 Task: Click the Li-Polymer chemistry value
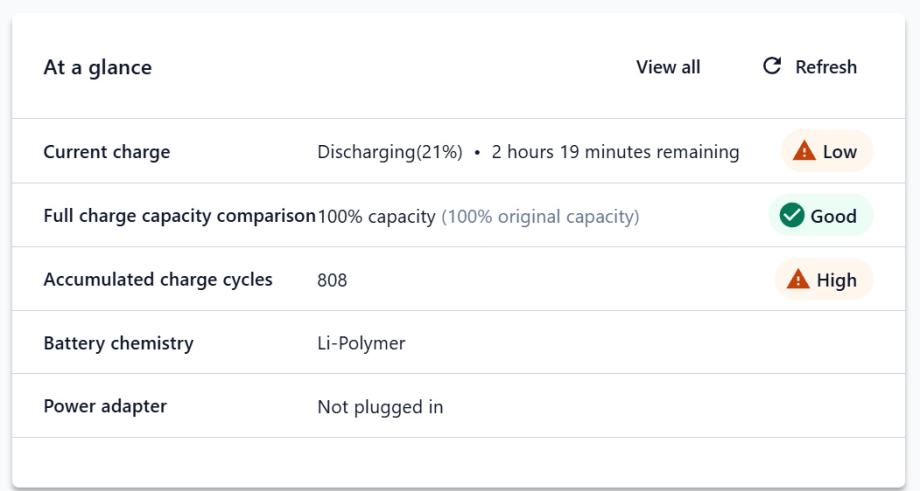361,344
